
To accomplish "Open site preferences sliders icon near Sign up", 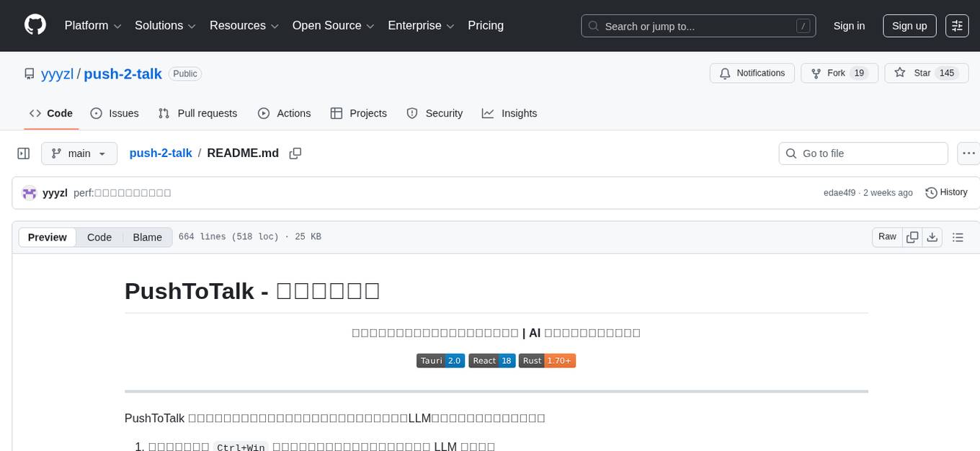I will click(956, 25).
